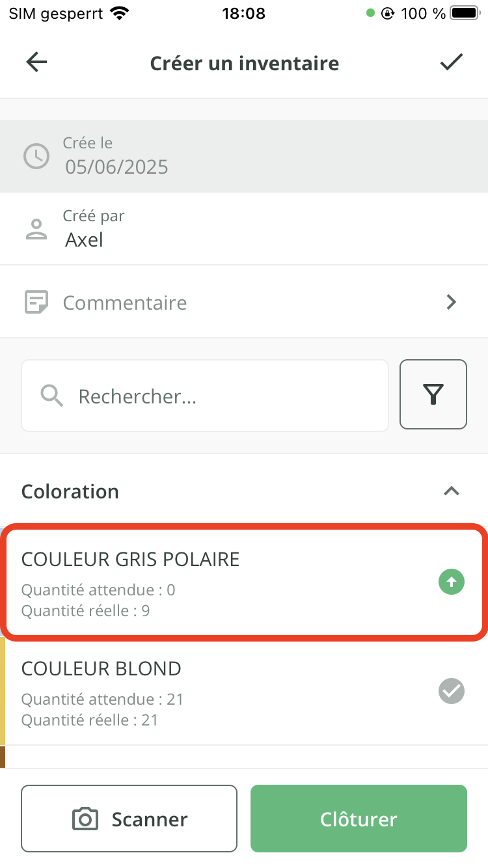Image resolution: width=488 pixels, height=868 pixels.
Task: Click the person icon next to Axel
Action: [x=36, y=229]
